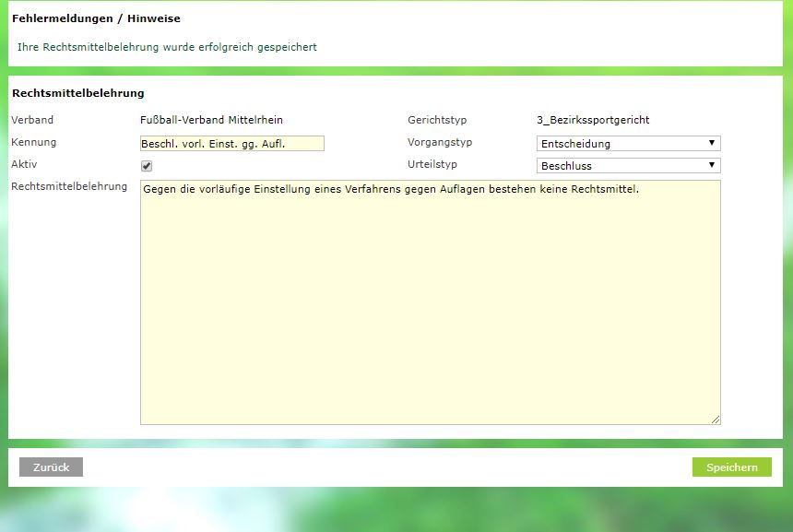Click the text area resize handle
Viewport: 793px width, 532px height.
pyautogui.click(x=716, y=420)
